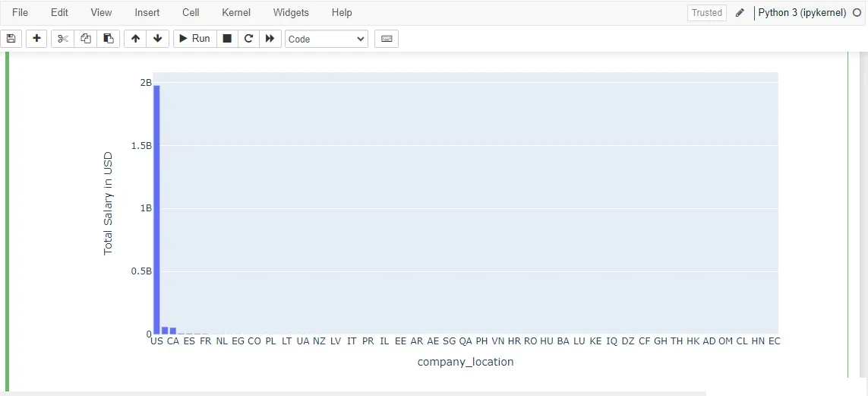This screenshot has height=396, width=868.
Task: Copy selected cells icon
Action: click(86, 39)
